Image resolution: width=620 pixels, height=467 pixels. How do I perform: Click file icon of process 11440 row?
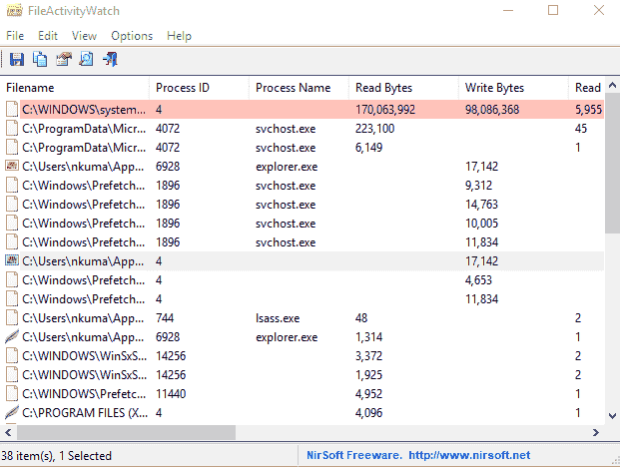(12, 394)
